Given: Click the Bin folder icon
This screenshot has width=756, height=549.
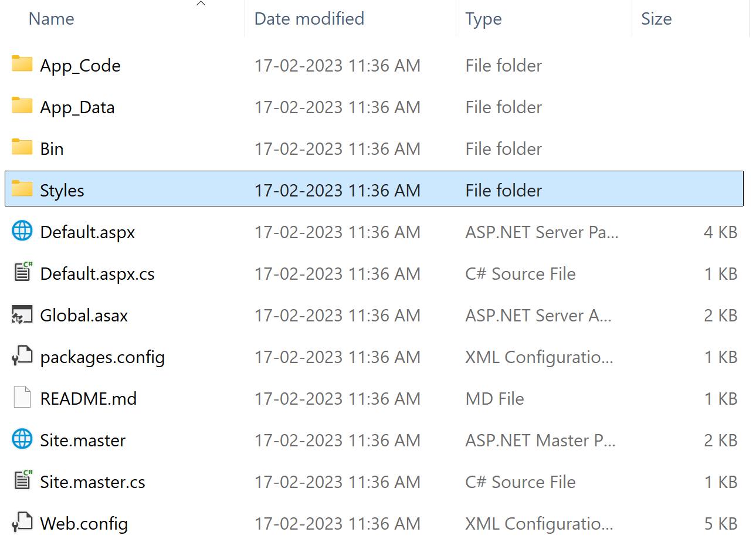Looking at the screenshot, I should point(22,147).
